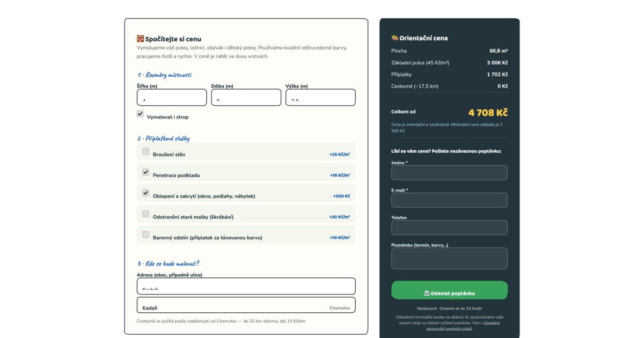The image size is (644, 338).
Task: Click the Délka (m) input field
Action: click(x=246, y=97)
